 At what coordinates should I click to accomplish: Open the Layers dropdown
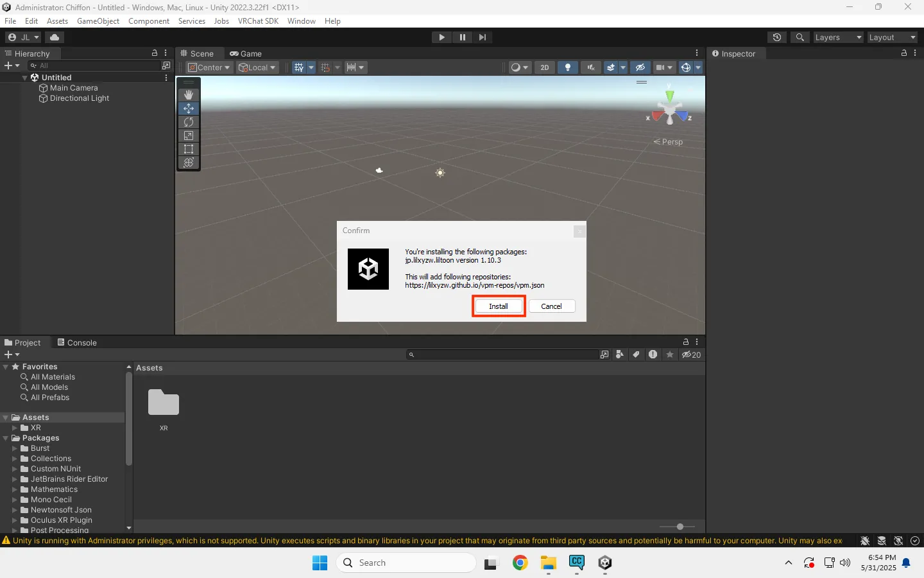[x=838, y=37]
